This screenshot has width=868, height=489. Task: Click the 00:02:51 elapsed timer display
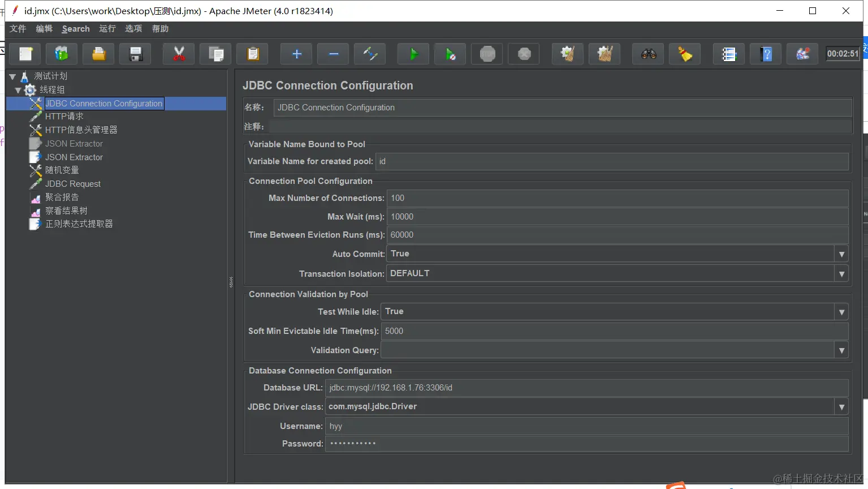click(843, 54)
